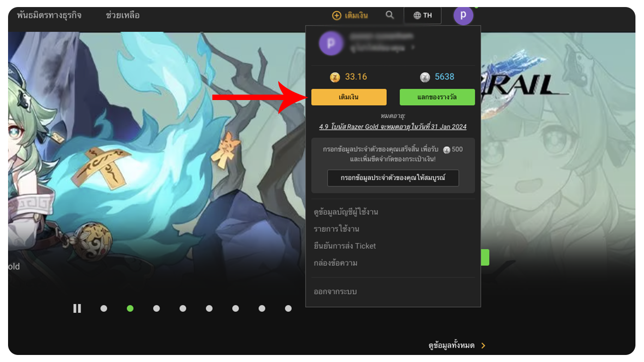This screenshot has height=362, width=644.
Task: Click the orange เติมเงิน button
Action: tap(349, 97)
